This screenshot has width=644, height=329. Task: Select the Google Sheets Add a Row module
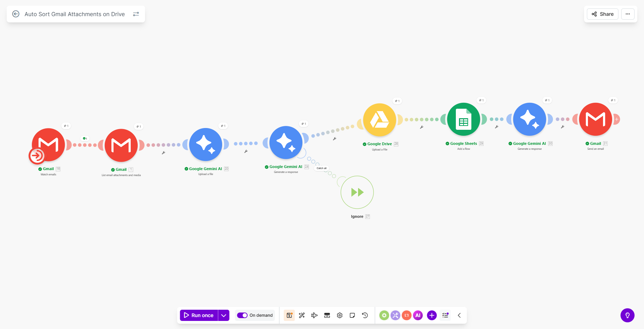pos(464,119)
